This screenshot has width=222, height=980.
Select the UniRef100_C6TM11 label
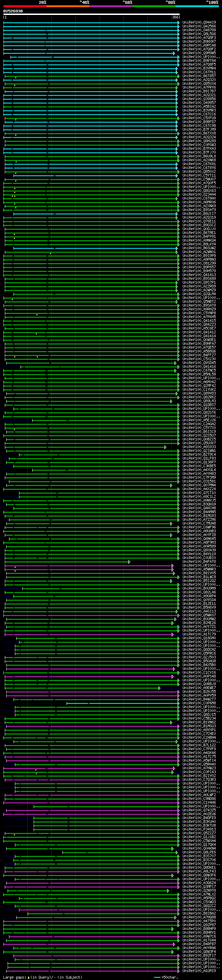coord(199,72)
